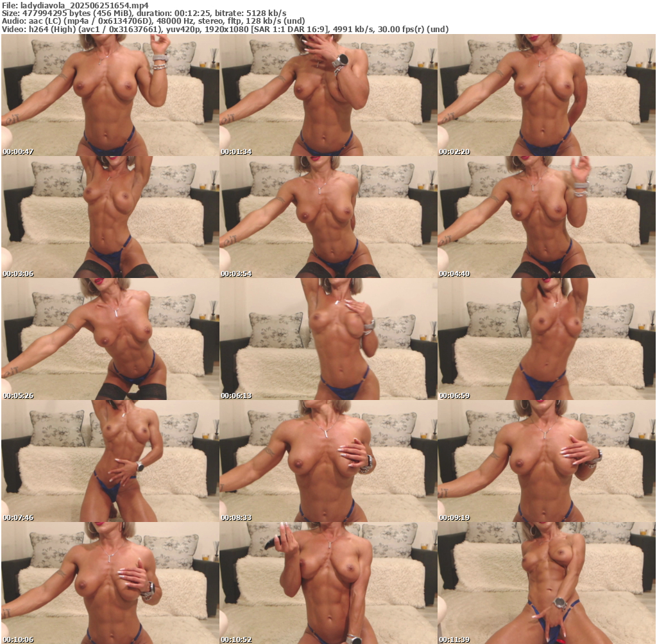Click the thumbnail with timestamp 00:08:33

pos(328,461)
